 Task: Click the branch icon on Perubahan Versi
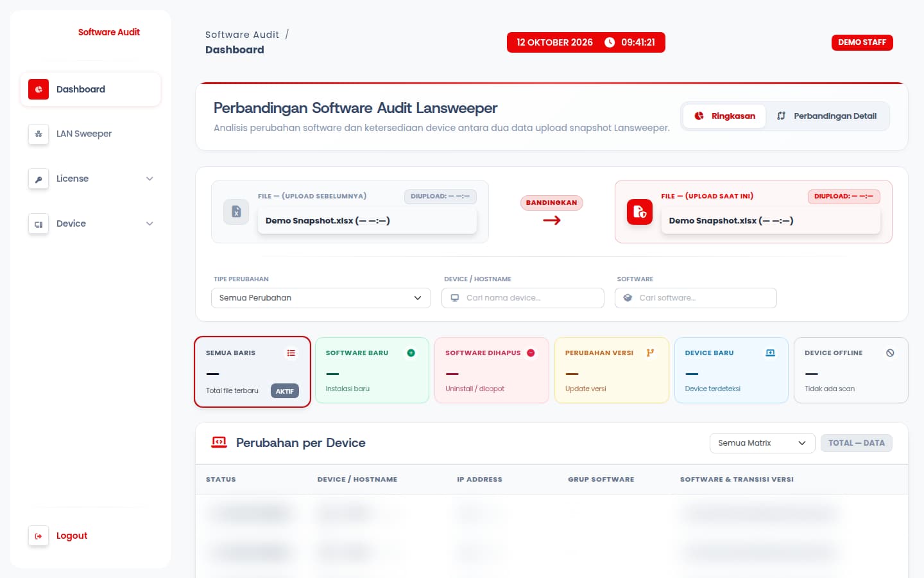(651, 353)
